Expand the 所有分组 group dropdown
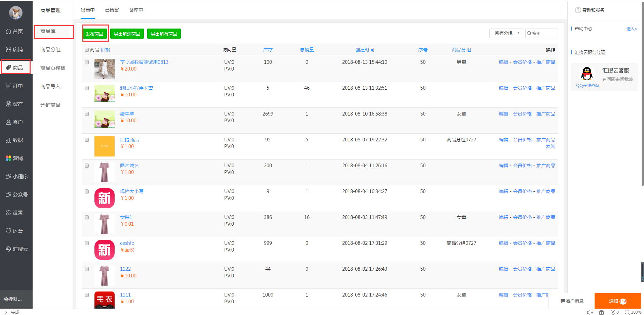This screenshot has height=315, width=644. (506, 33)
